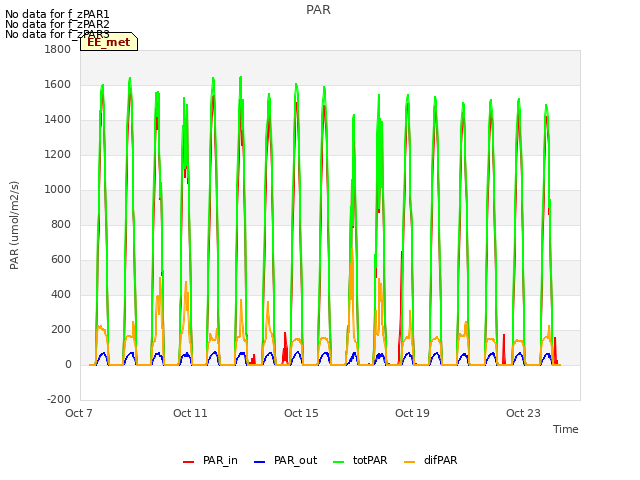Click the orange difPAR legend swatch

(409, 462)
